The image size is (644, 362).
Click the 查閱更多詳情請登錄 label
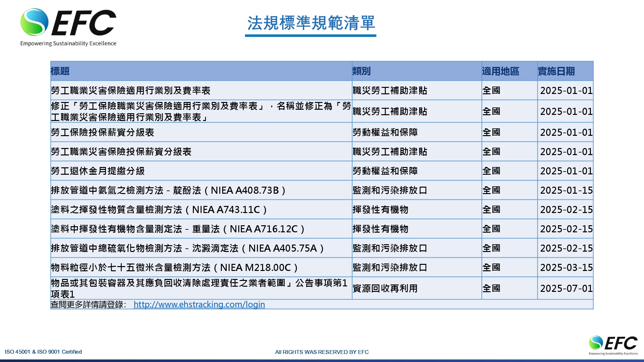(x=89, y=304)
